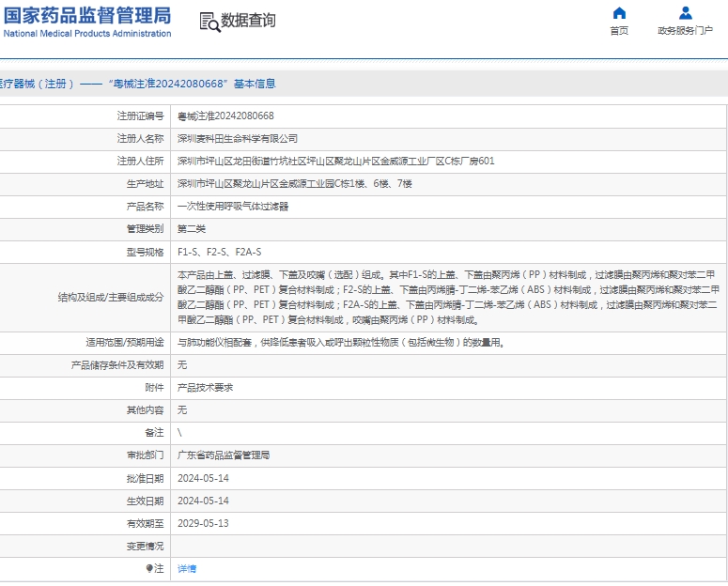Click the home icon labeled 首页
Viewport: 728px width, 586px height.
pyautogui.click(x=619, y=13)
